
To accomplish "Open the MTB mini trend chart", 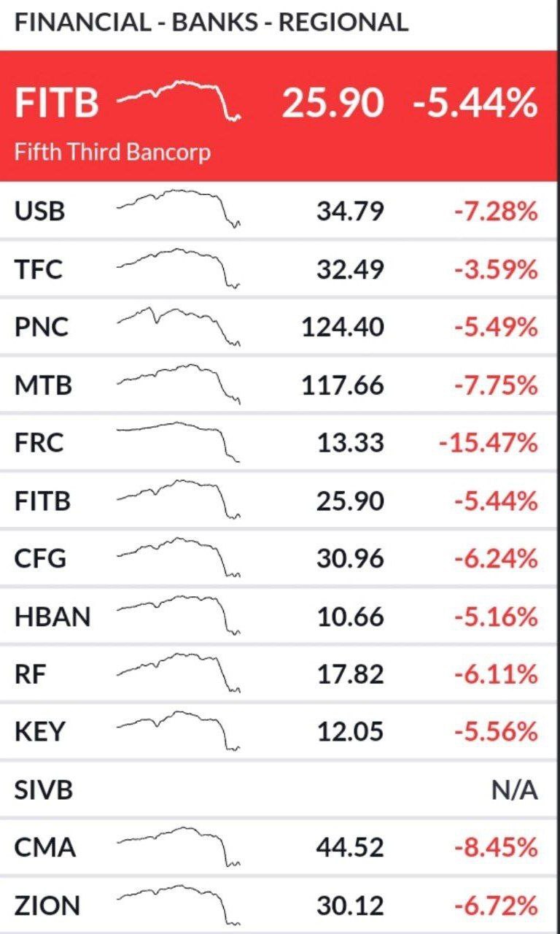I will pos(178,382).
